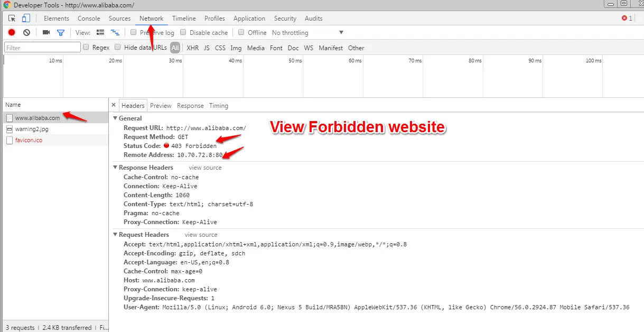Click the Remote Address 10.70.72.8:80 value
The height and width of the screenshot is (332, 644).
(x=200, y=155)
